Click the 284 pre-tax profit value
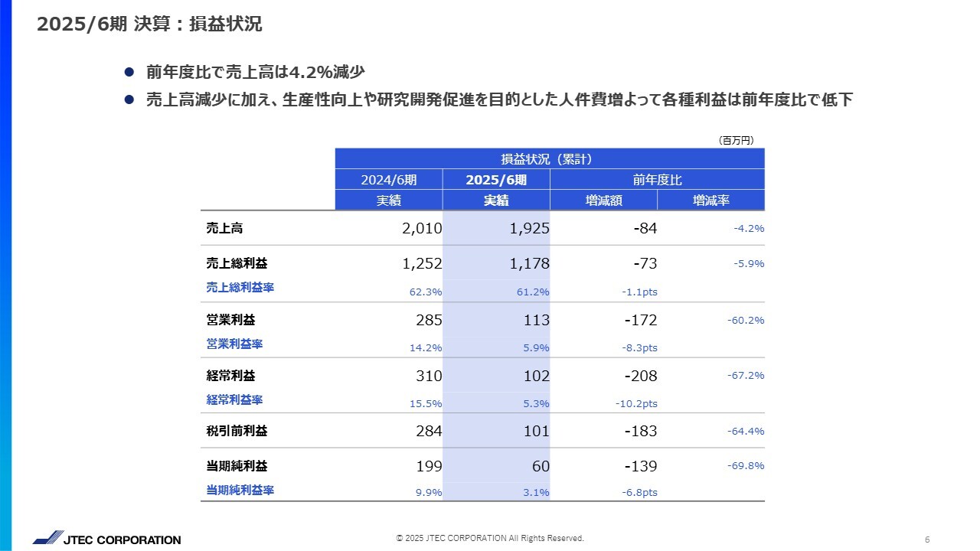The image size is (980, 551). 430,432
